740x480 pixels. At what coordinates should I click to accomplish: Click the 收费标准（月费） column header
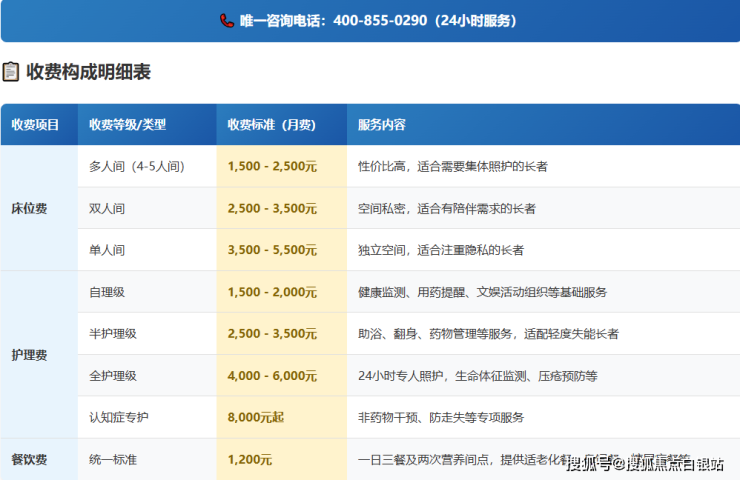tap(271, 125)
